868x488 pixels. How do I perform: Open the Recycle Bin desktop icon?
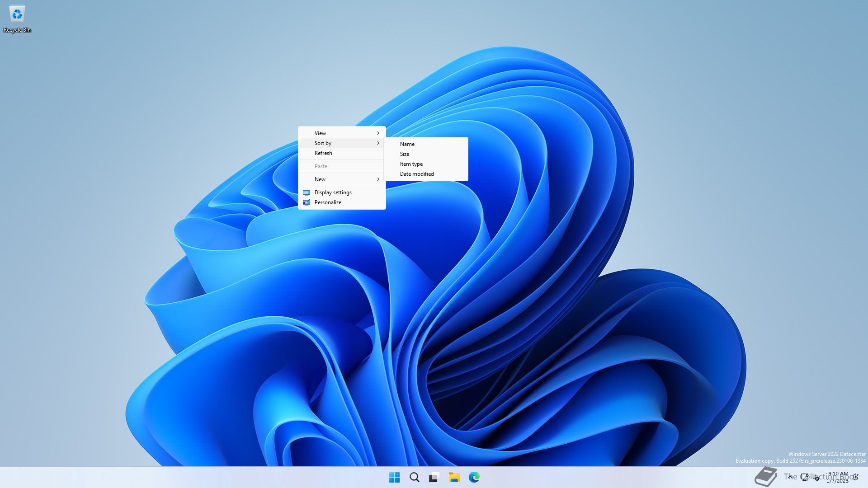coord(17,15)
